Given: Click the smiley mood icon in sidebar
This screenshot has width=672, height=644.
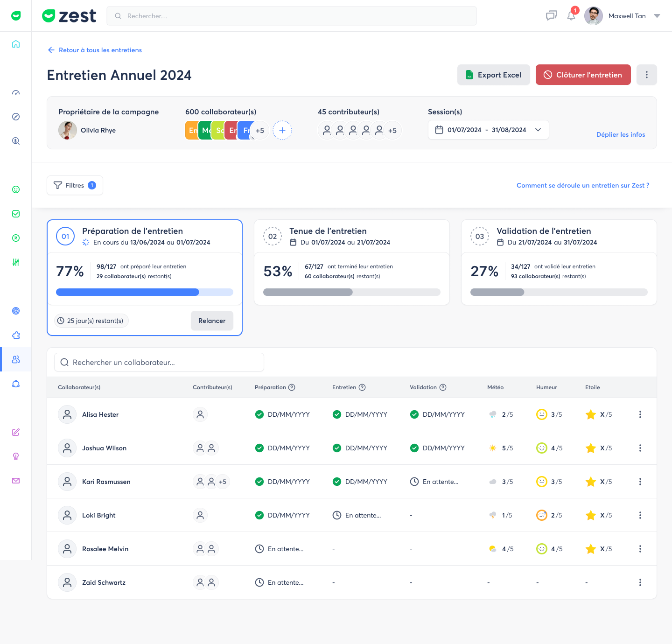Looking at the screenshot, I should [x=16, y=189].
